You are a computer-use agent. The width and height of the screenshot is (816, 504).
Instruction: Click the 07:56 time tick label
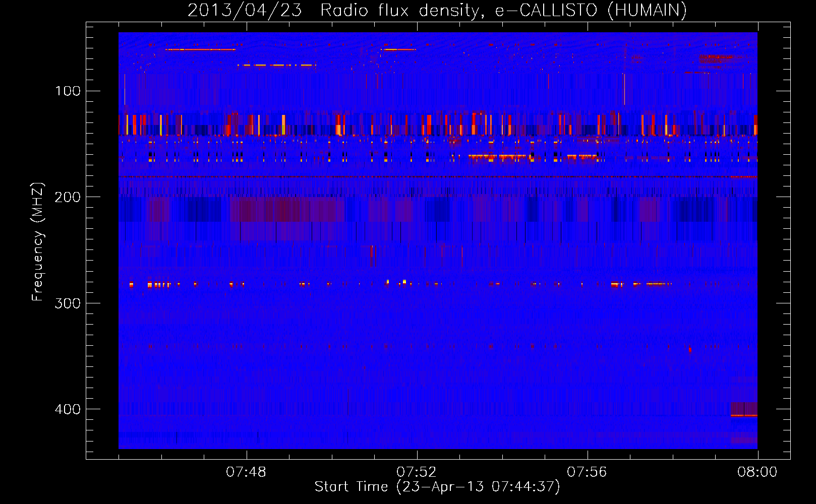pyautogui.click(x=587, y=472)
